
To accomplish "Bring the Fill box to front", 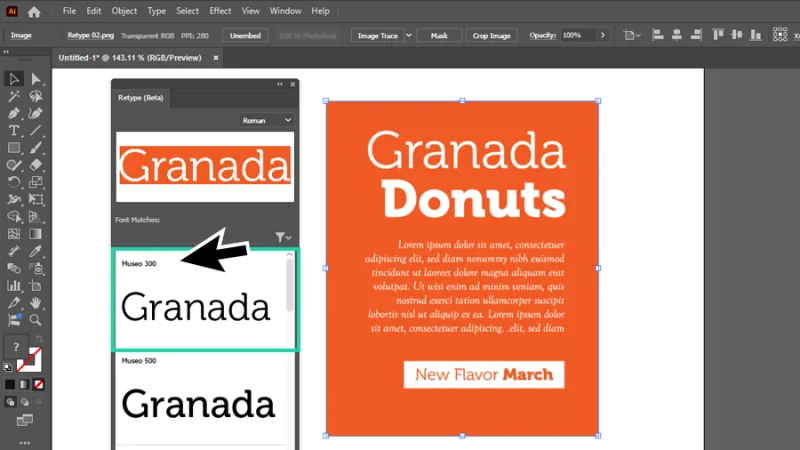I will [x=15, y=347].
